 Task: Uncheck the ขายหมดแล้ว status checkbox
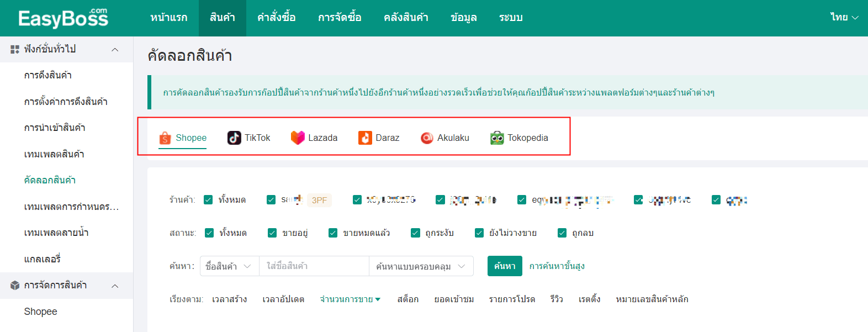333,233
